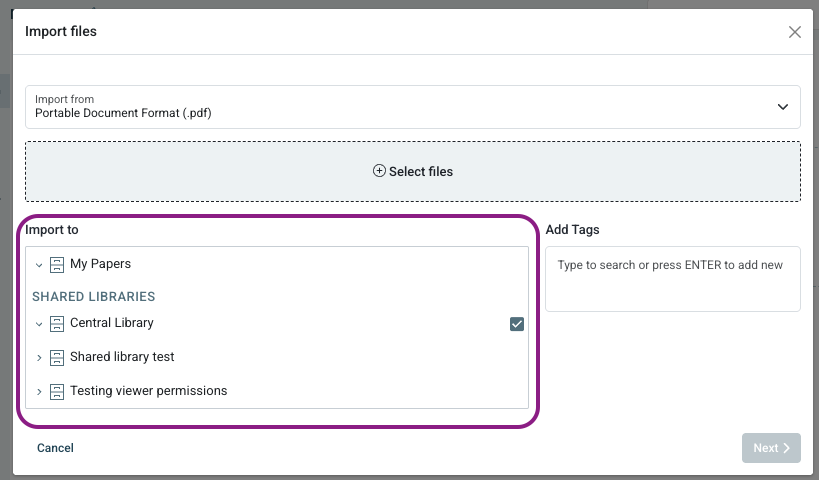819x480 pixels.
Task: Close the Import files dialog with X
Action: pos(795,32)
